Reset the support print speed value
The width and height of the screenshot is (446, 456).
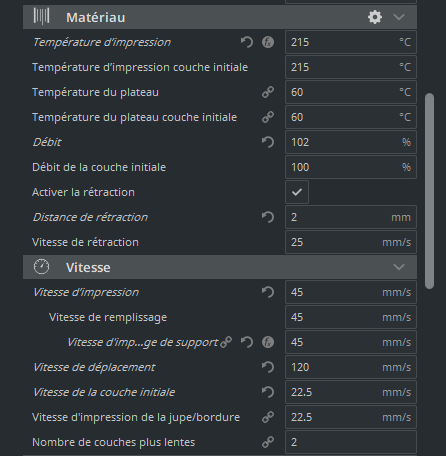pyautogui.click(x=247, y=342)
